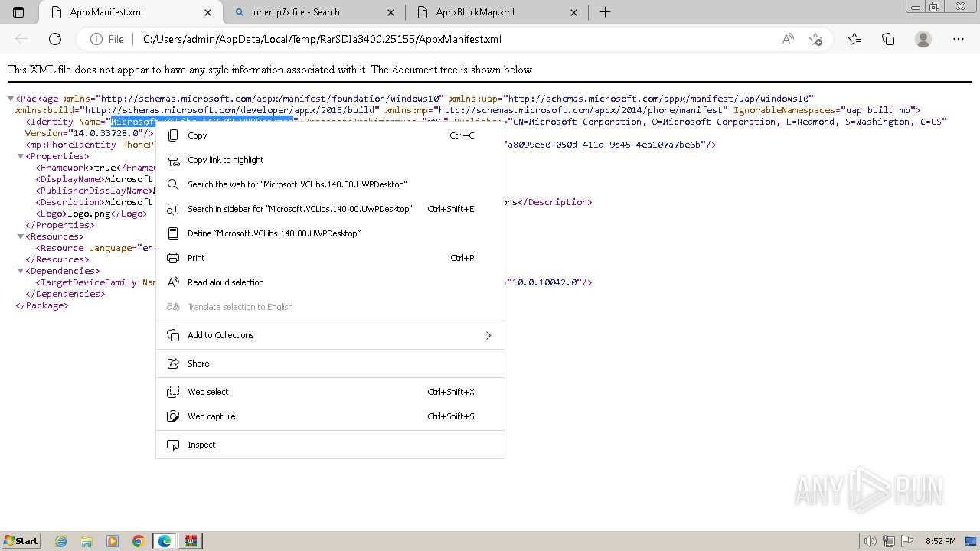This screenshot has width=980, height=551.
Task: Click the address bar file path
Action: 322,39
